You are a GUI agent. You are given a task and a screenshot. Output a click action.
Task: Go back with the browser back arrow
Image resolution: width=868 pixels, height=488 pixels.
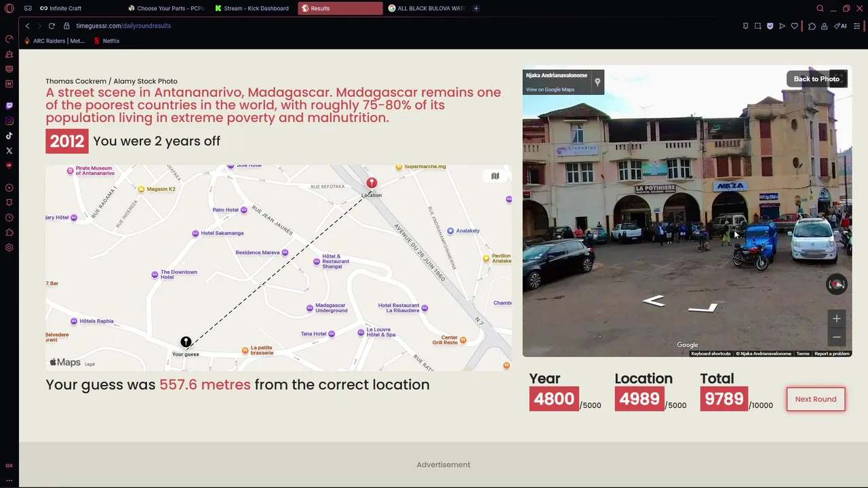(x=27, y=26)
